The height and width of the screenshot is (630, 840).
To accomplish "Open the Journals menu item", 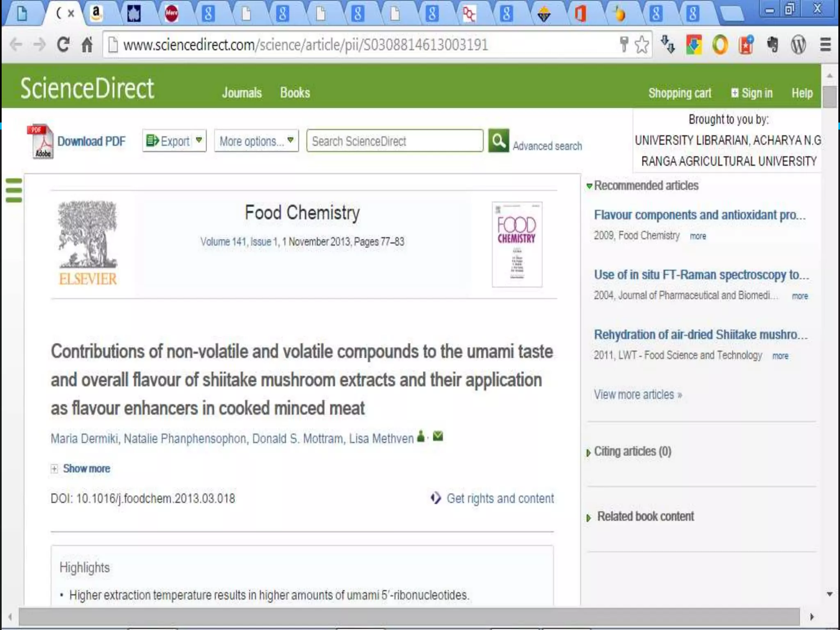I will (242, 93).
